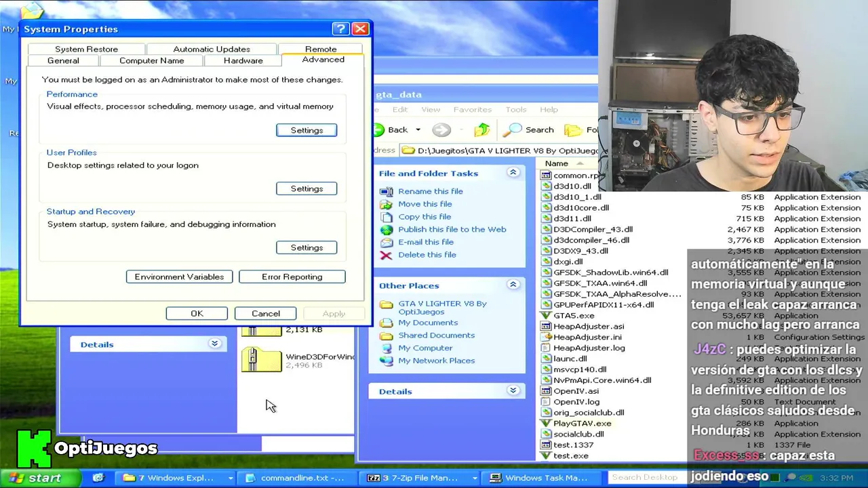Collapse Other Places panel
868x488 pixels.
click(x=513, y=285)
